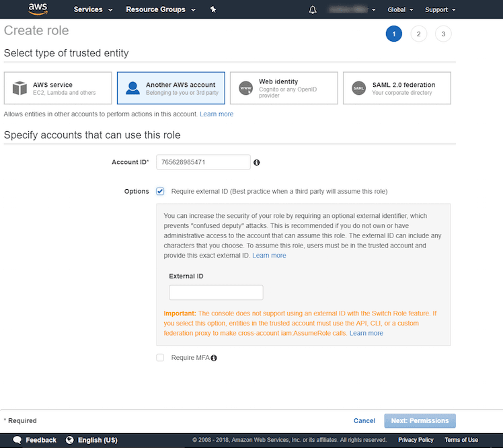Open the Resource Groups dropdown
This screenshot has width=503, height=448.
[x=161, y=9]
